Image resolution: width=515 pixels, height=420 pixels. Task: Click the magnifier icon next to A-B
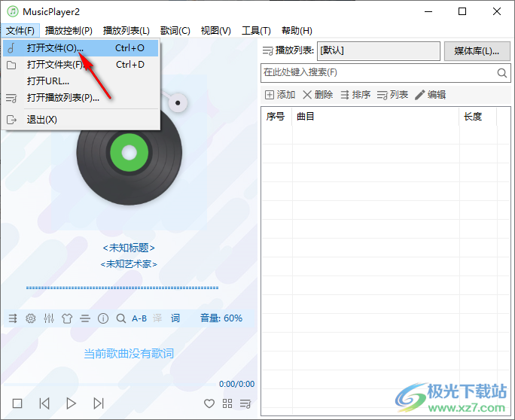(121, 318)
